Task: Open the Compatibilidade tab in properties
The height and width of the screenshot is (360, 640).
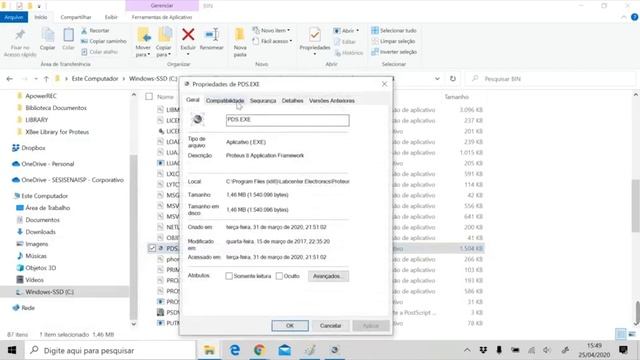Action: (225, 101)
